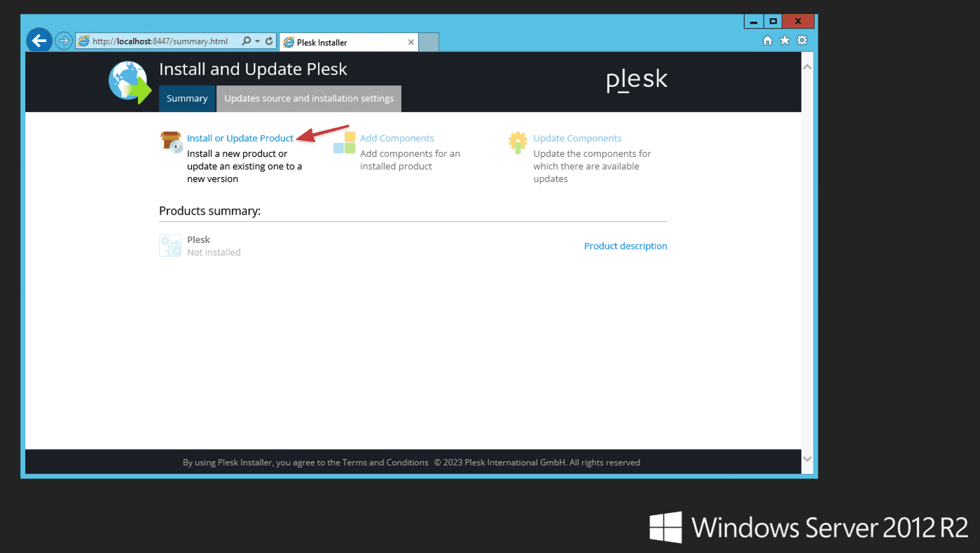Click the Plesk globe logo in header
Viewport: 980px width, 553px height.
[130, 82]
